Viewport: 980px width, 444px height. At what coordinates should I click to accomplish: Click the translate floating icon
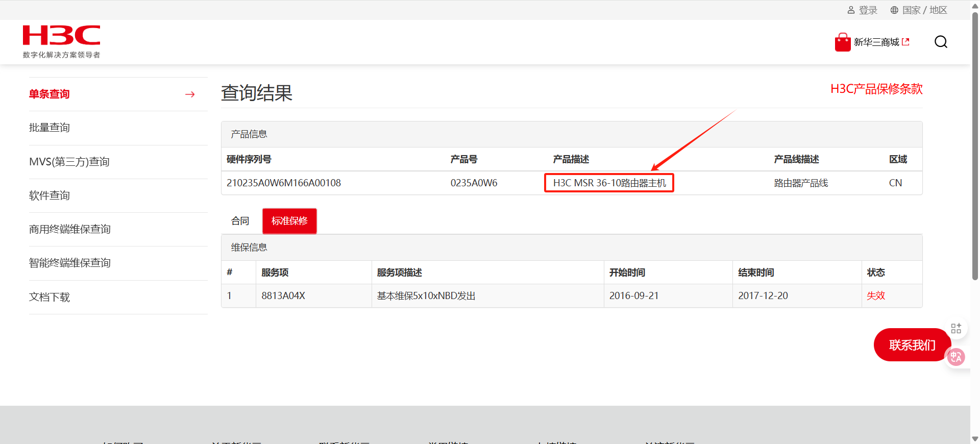click(x=955, y=357)
